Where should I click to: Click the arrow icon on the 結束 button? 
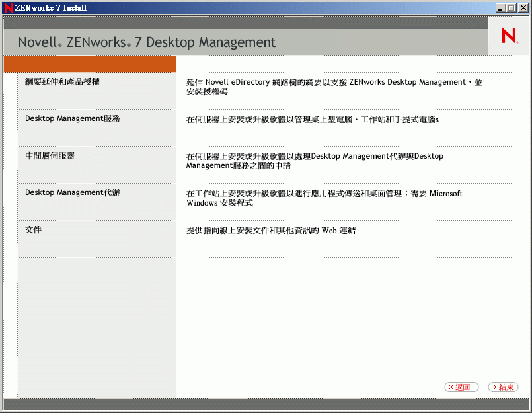tap(492, 387)
